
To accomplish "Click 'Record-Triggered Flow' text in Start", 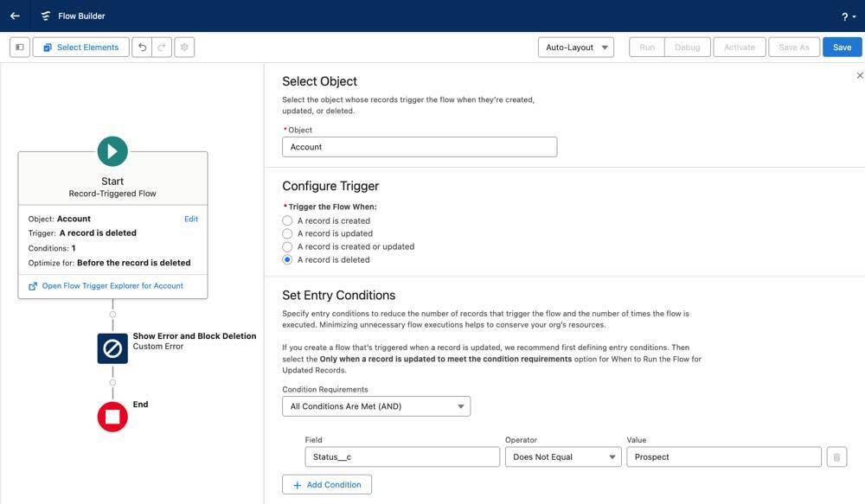I will (x=112, y=194).
